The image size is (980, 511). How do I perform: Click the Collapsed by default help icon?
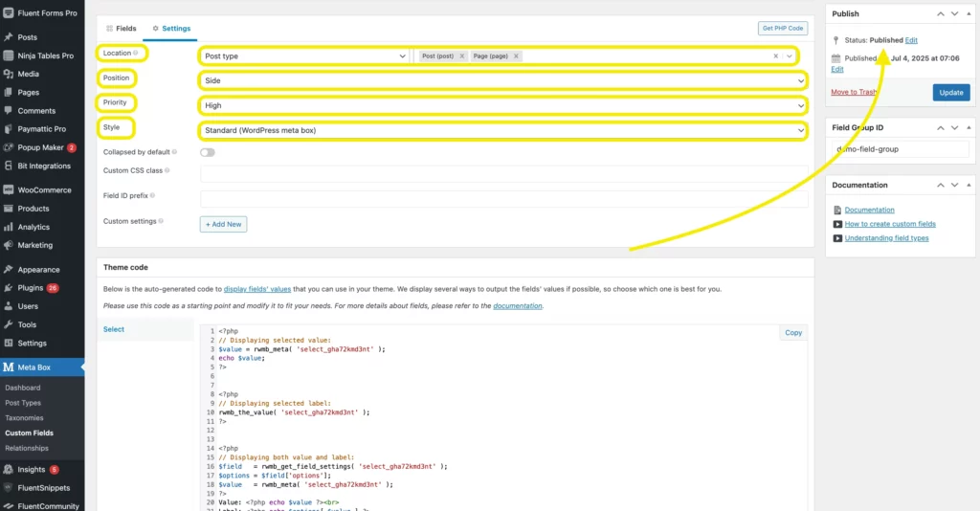pyautogui.click(x=174, y=152)
